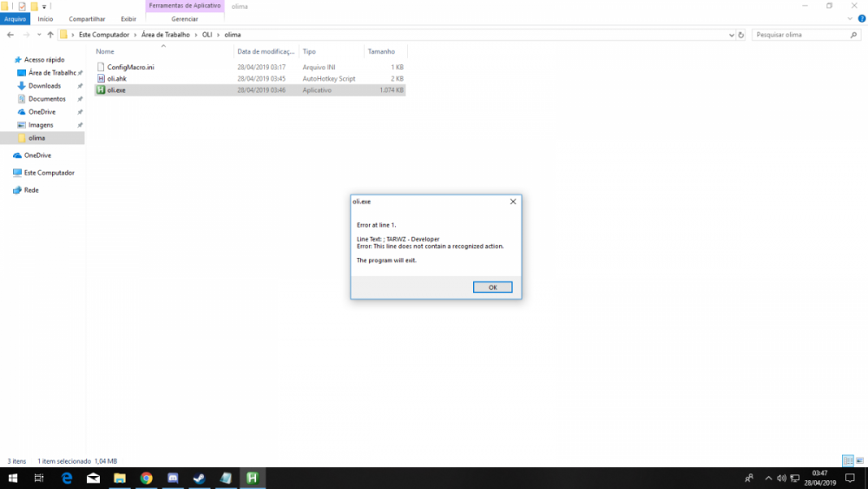
Task: Switch to details view layout icon
Action: (x=847, y=460)
